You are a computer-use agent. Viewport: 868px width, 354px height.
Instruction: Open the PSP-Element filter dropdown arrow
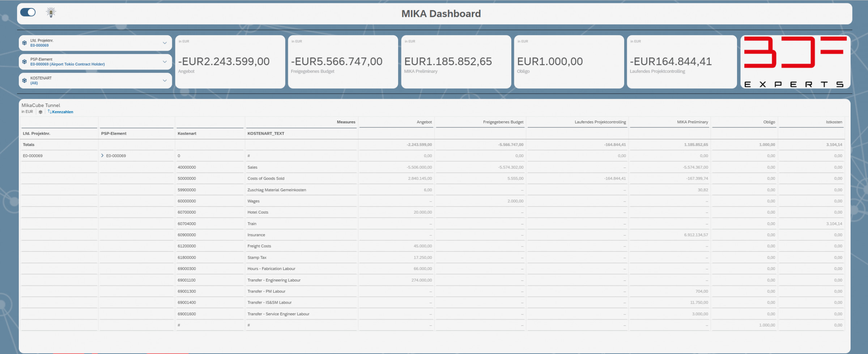coord(165,62)
